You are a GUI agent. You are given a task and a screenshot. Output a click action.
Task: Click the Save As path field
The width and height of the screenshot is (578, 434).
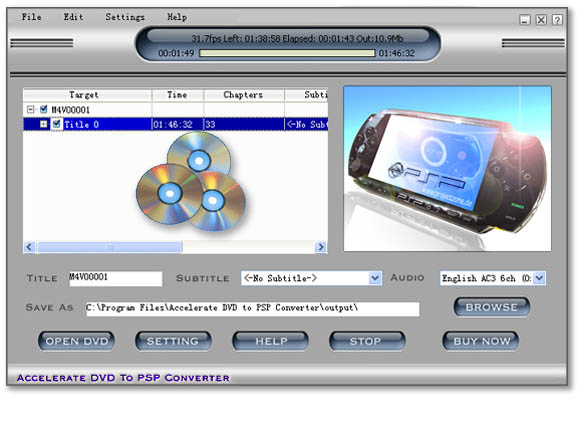tap(253, 309)
